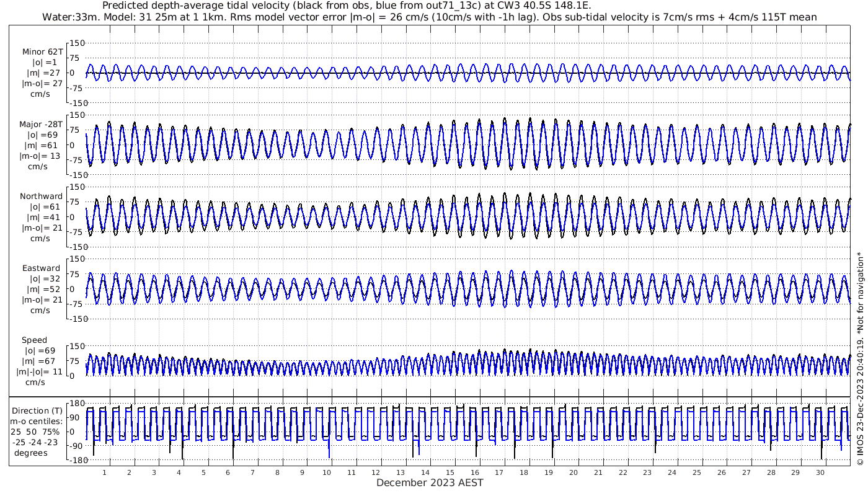
Task: Select the 'Minor 62T' panel label
Action: [42, 51]
